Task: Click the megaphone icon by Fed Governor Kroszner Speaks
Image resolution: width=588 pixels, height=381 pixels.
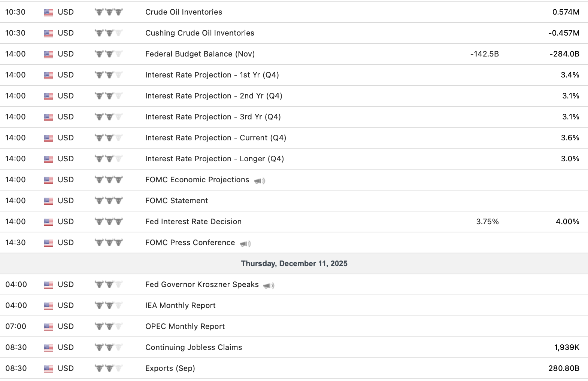Action: (269, 286)
